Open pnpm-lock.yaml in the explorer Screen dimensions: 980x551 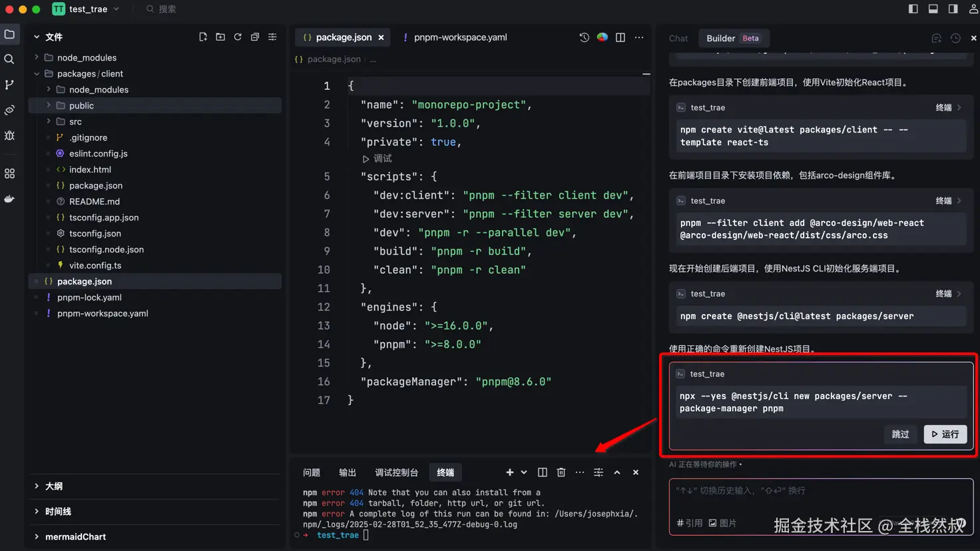[89, 297]
